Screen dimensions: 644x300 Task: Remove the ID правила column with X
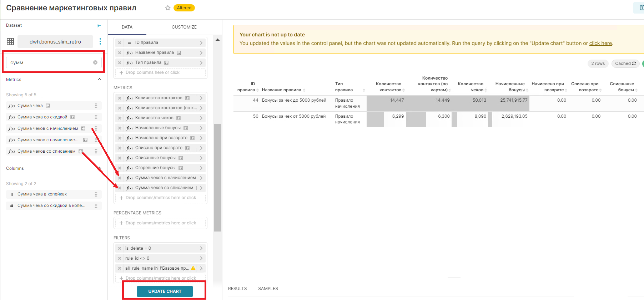point(120,43)
